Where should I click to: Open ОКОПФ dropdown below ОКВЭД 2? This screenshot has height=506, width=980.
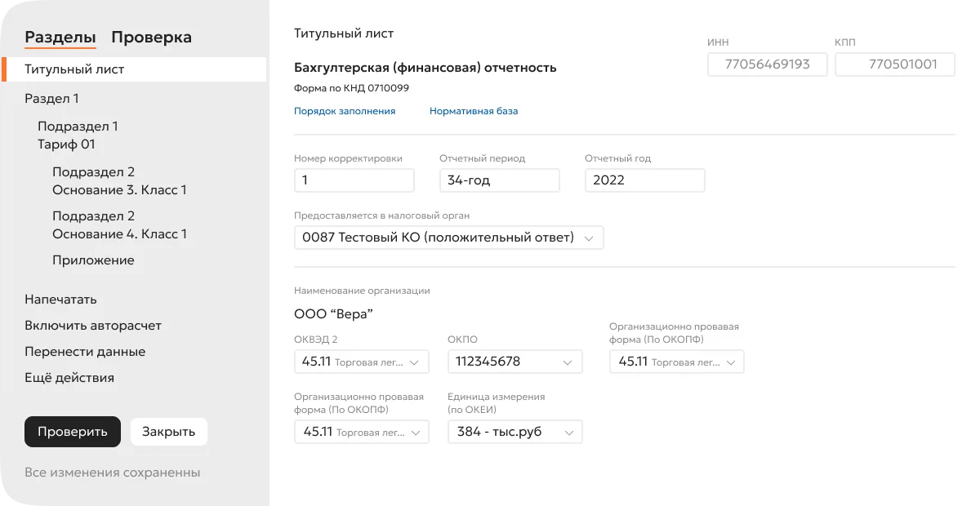point(362,432)
